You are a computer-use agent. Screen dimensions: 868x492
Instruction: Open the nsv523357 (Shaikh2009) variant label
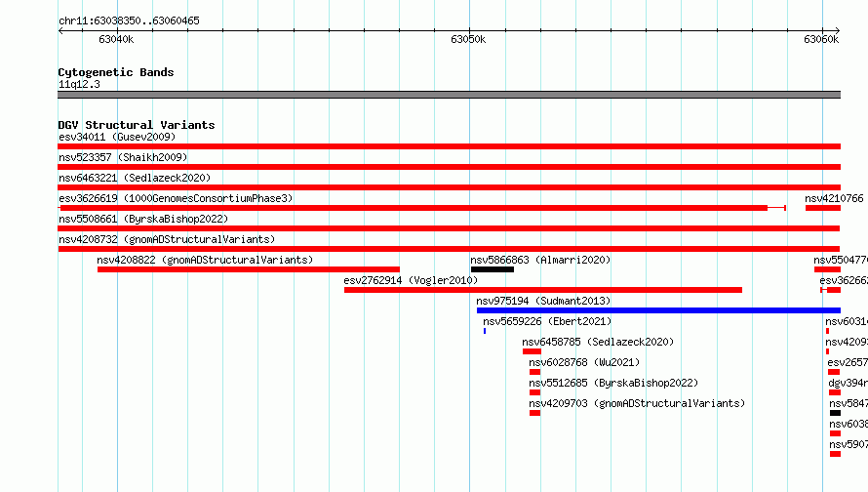[x=123, y=157]
